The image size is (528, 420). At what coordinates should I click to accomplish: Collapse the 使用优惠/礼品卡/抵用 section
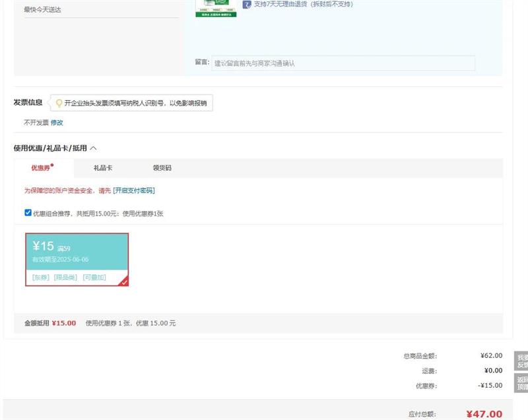tap(93, 148)
